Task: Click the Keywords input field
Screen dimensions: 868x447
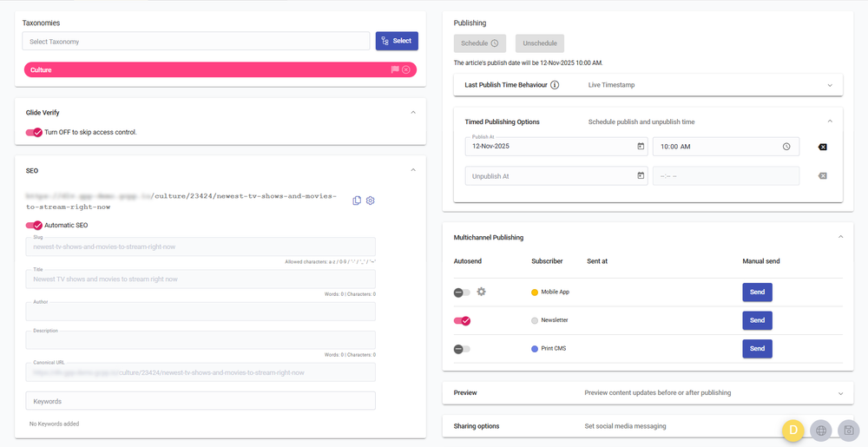Action: pyautogui.click(x=201, y=401)
